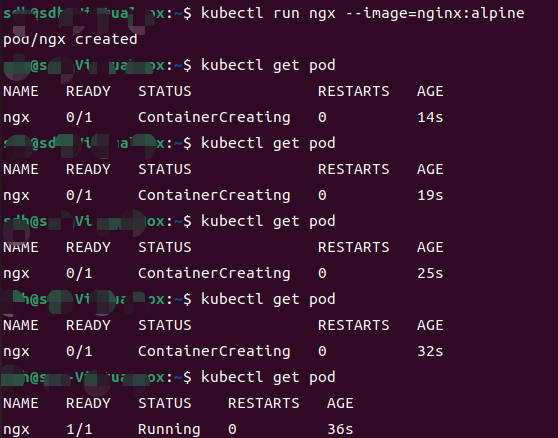Select the '19s' age value
This screenshot has width=558, height=438.
click(430, 195)
